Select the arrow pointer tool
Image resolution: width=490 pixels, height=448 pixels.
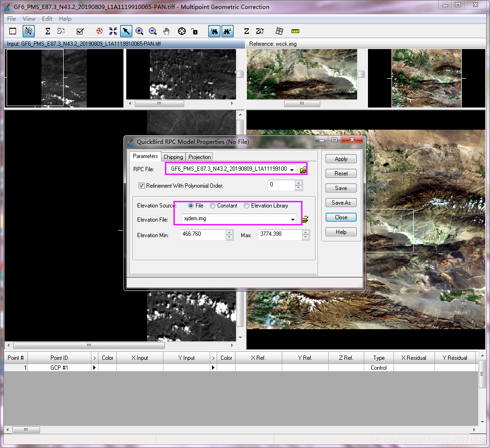click(x=126, y=31)
